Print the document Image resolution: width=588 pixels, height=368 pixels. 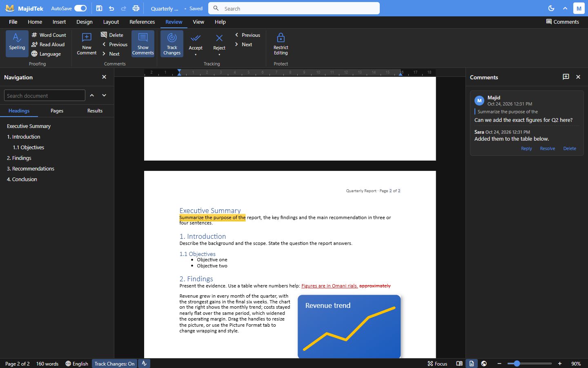coord(136,8)
